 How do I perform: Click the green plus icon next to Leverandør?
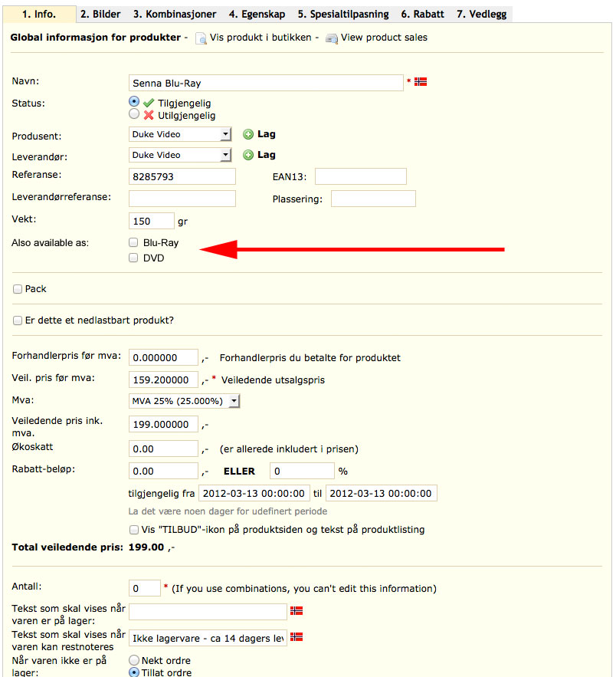(248, 155)
